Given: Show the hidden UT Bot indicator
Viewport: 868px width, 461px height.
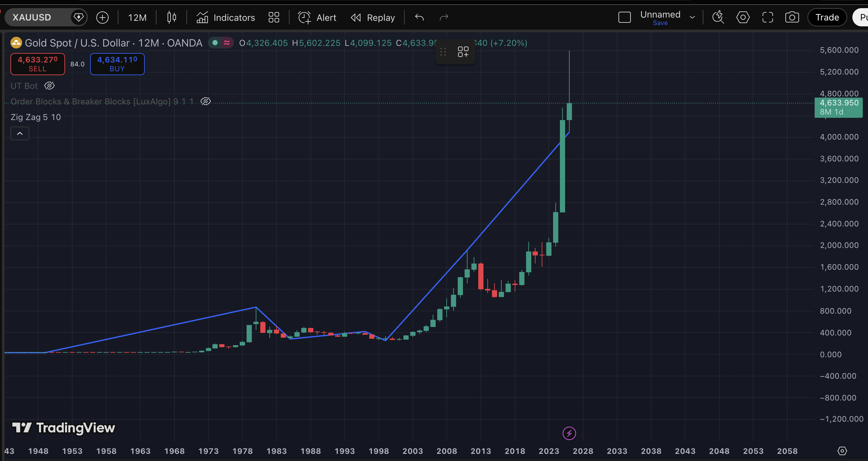Looking at the screenshot, I should coord(49,86).
